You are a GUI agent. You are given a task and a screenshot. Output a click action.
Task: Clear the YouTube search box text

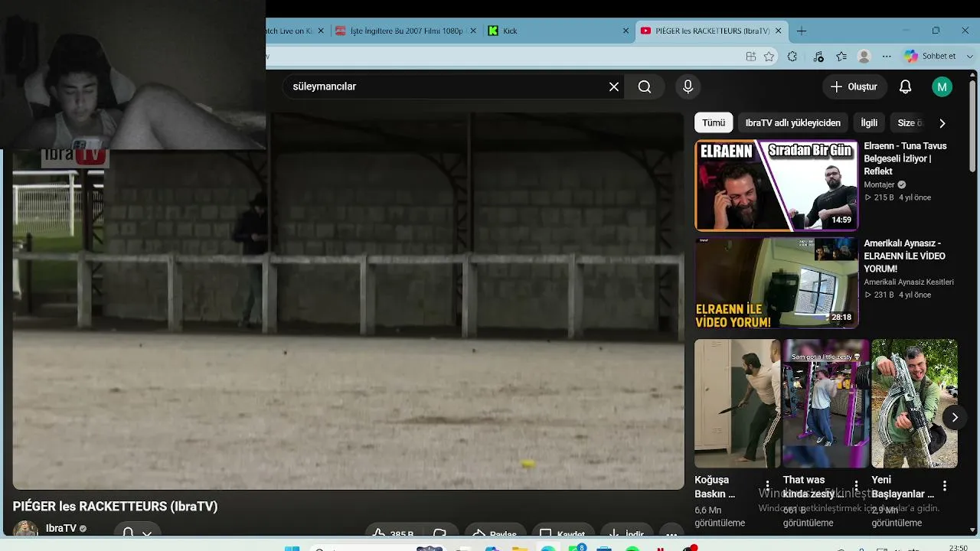[x=613, y=86]
